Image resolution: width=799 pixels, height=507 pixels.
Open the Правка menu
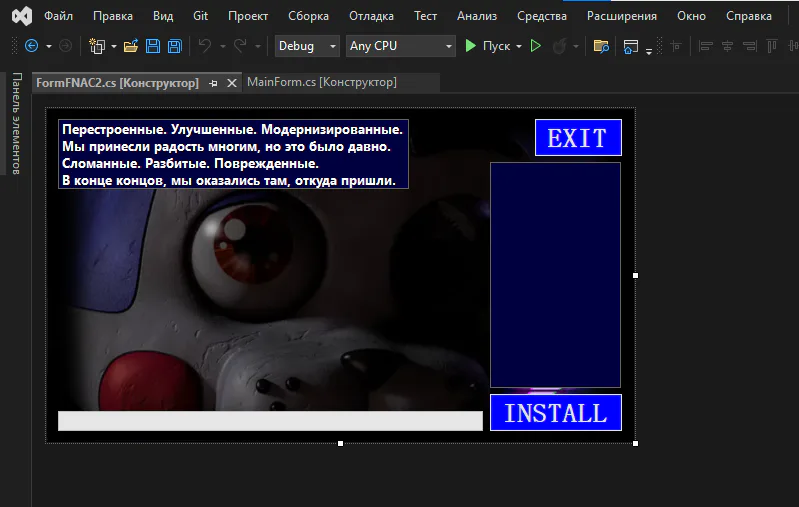(x=113, y=16)
